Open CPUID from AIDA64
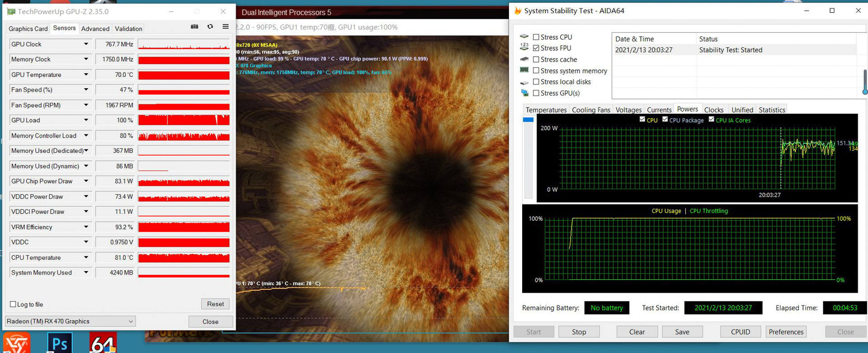 pos(741,332)
